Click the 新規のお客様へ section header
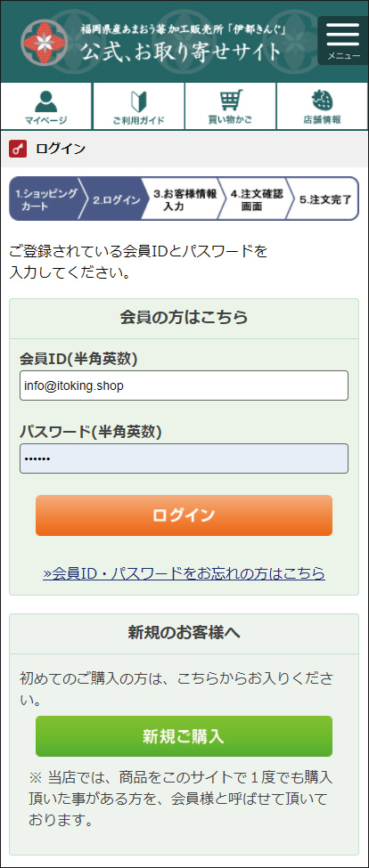This screenshot has width=369, height=868. click(x=184, y=633)
